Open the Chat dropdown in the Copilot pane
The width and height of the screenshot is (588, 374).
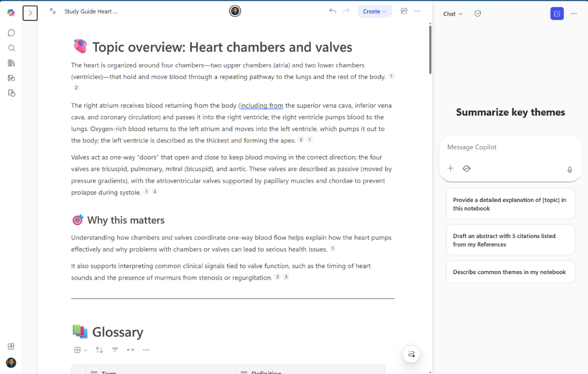[x=453, y=14]
